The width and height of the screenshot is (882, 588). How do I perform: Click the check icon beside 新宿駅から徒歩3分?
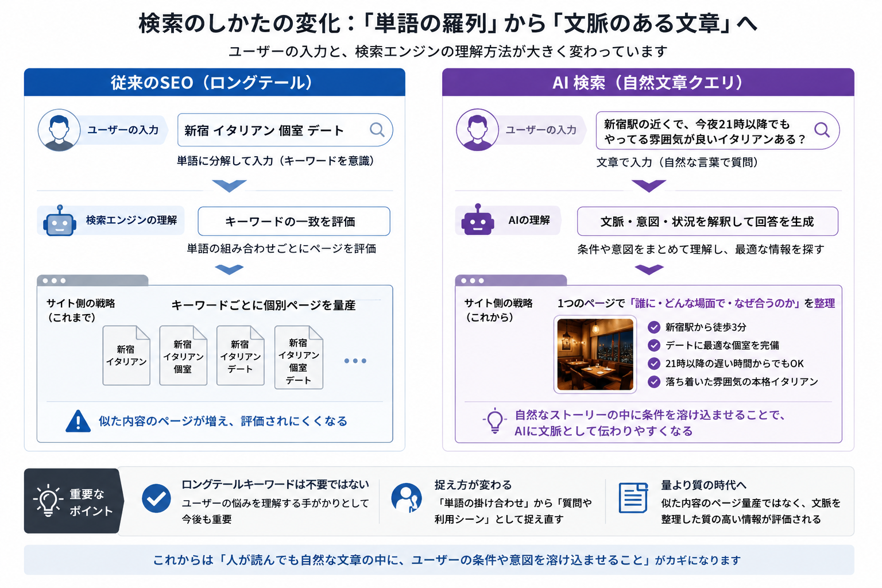(653, 327)
